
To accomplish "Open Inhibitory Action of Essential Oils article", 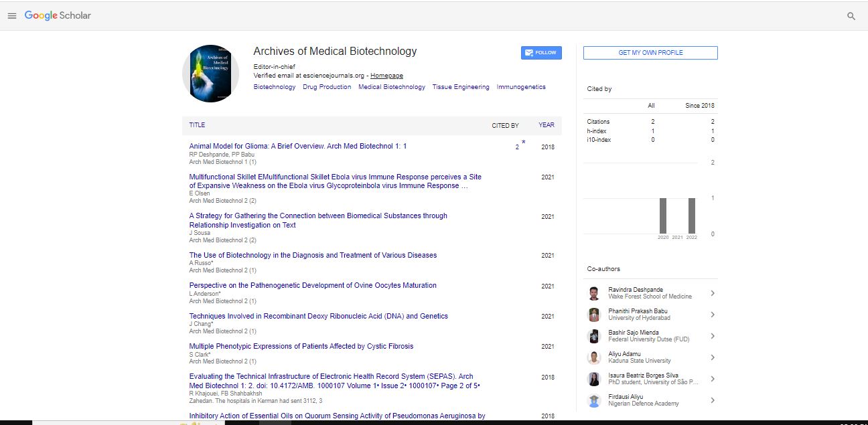I will click(338, 416).
